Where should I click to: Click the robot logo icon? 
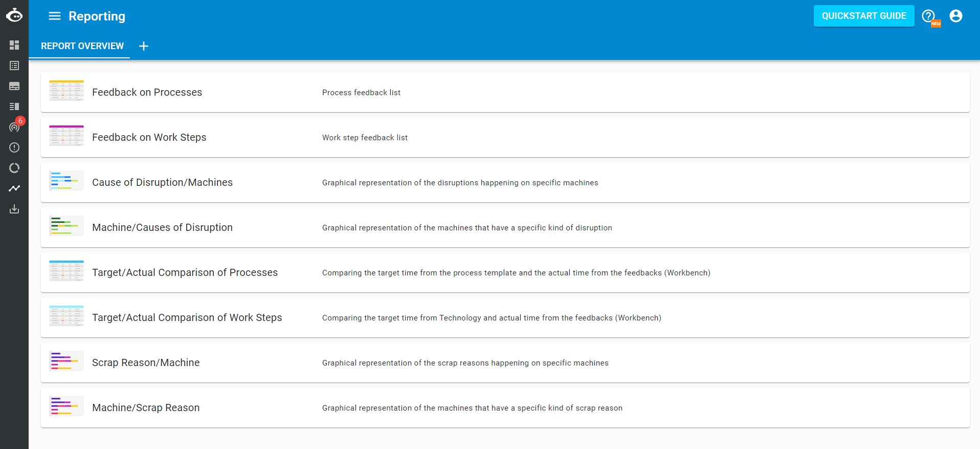pyautogui.click(x=14, y=15)
